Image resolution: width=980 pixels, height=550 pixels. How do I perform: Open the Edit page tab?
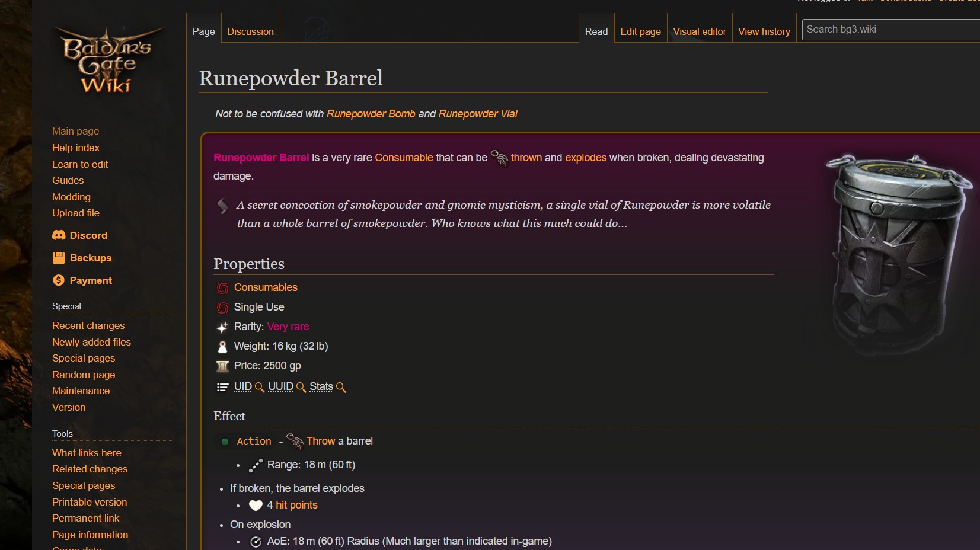tap(641, 31)
